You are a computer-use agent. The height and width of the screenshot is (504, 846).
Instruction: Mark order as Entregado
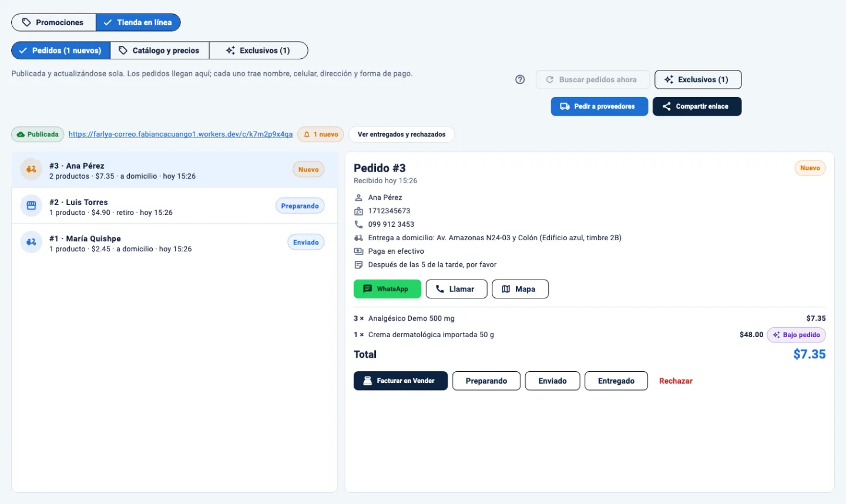616,381
